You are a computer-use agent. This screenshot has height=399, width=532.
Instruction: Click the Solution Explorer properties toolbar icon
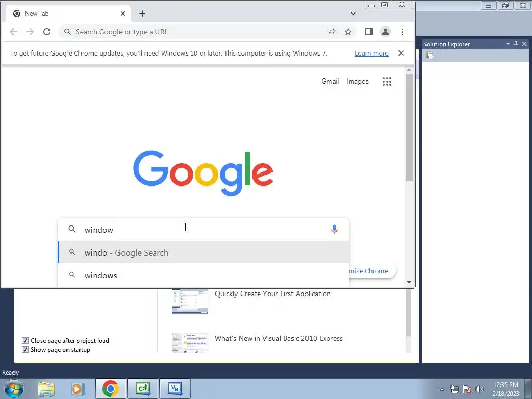[x=430, y=56]
